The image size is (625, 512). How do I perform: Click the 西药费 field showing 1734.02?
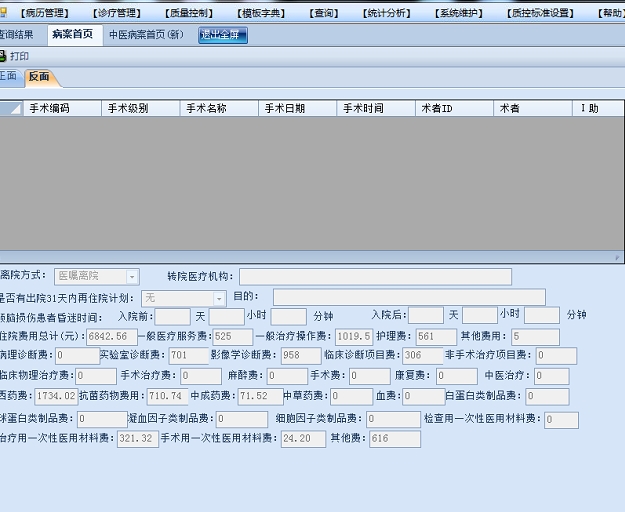click(56, 396)
